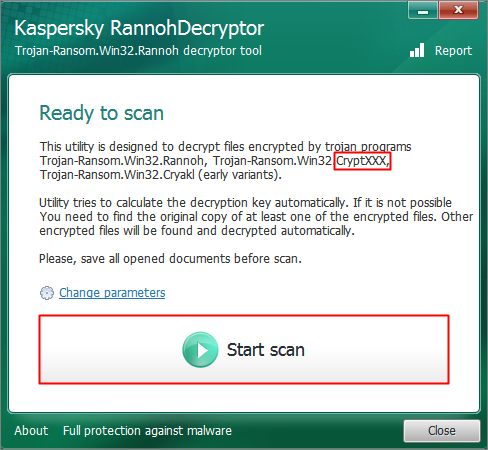This screenshot has width=488, height=450.
Task: Click the Start scan label
Action: click(266, 350)
